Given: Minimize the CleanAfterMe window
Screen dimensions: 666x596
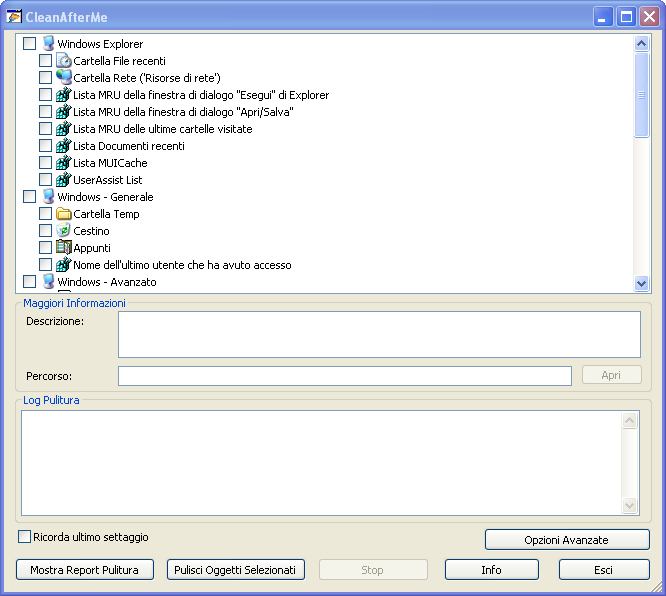Looking at the screenshot, I should click(x=603, y=17).
